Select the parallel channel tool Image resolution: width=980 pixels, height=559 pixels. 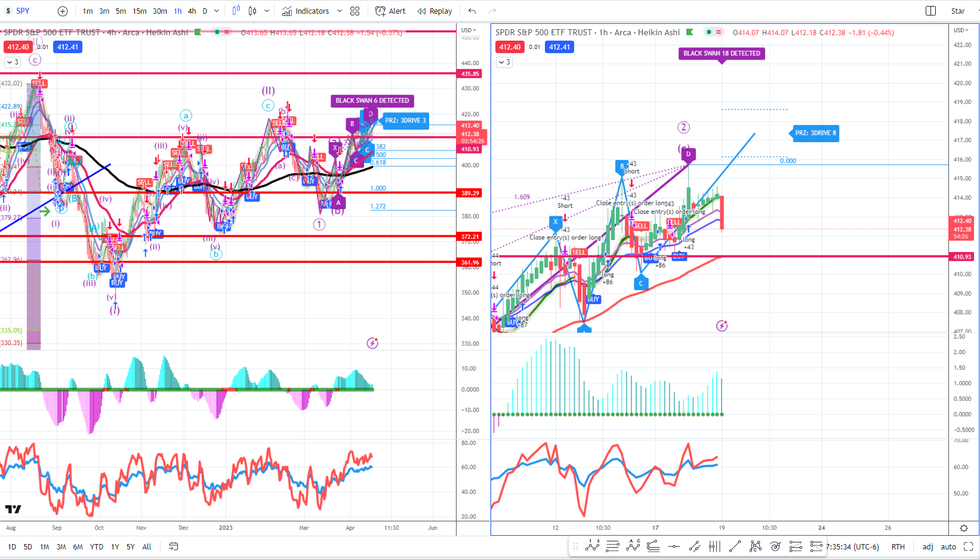tap(694, 546)
